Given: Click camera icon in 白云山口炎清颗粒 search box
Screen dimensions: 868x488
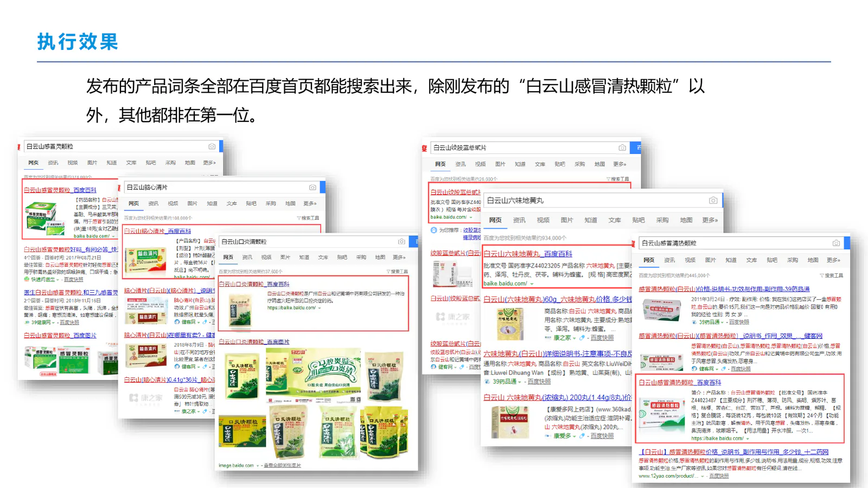Looking at the screenshot, I should click(x=401, y=242).
